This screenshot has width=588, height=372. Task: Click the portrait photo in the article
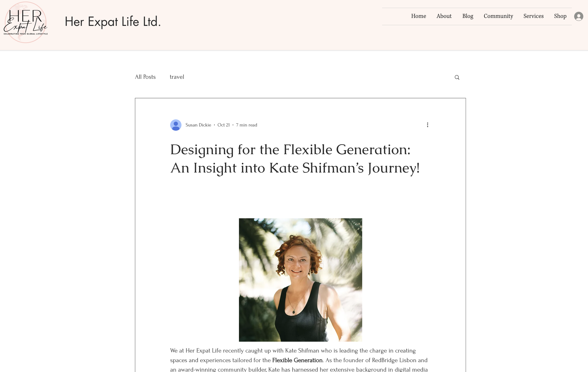point(300,280)
